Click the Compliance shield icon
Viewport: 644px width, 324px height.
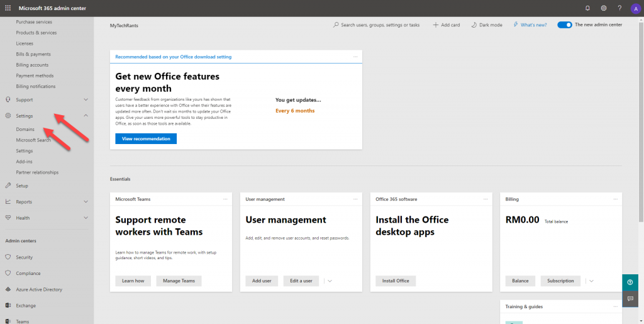8,273
